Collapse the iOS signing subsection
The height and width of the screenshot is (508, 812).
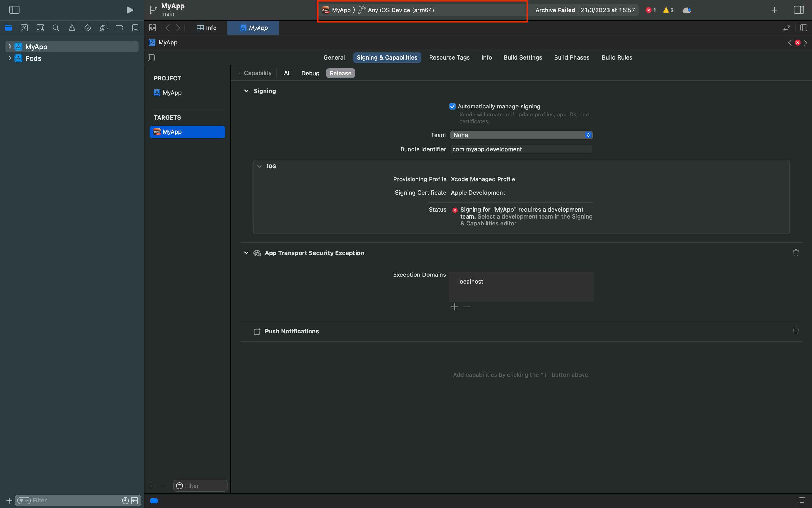259,166
